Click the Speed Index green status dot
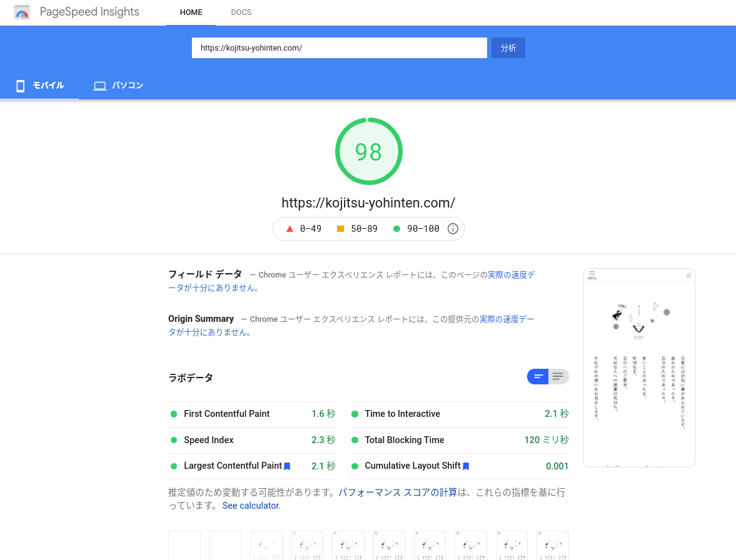Screen dimensions: 736x560 coord(174,440)
